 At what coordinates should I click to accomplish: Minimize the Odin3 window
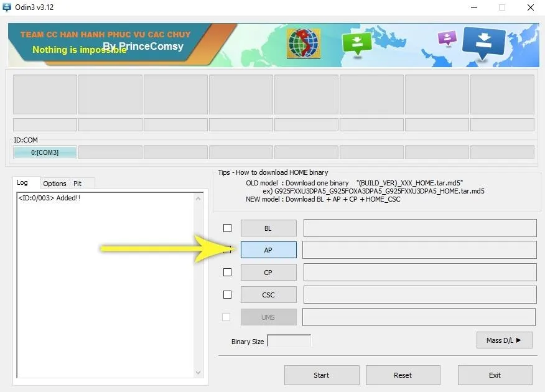pyautogui.click(x=474, y=7)
